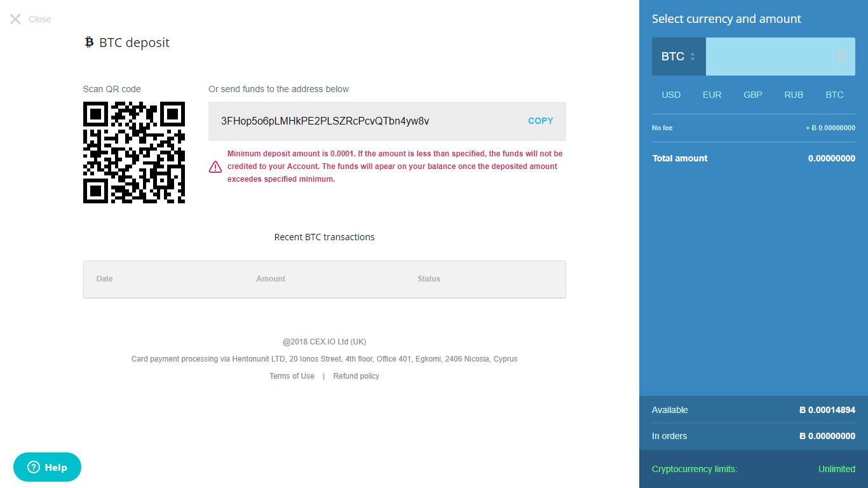Click the In orders value 0.00000000

click(x=827, y=437)
